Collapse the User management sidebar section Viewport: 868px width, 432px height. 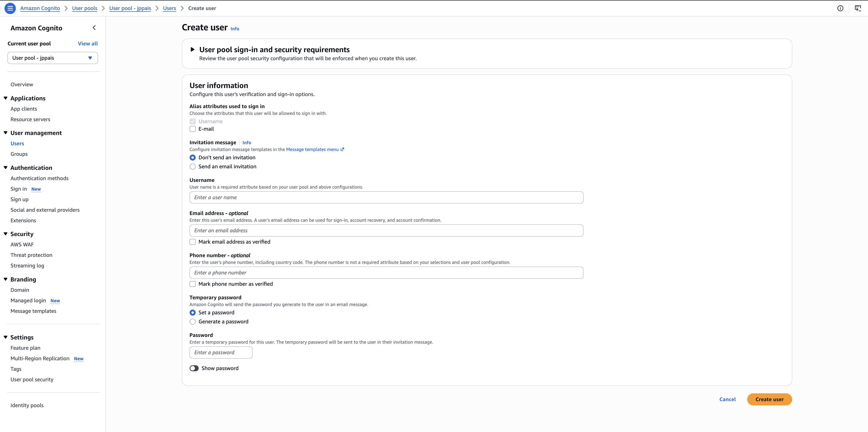[5, 133]
